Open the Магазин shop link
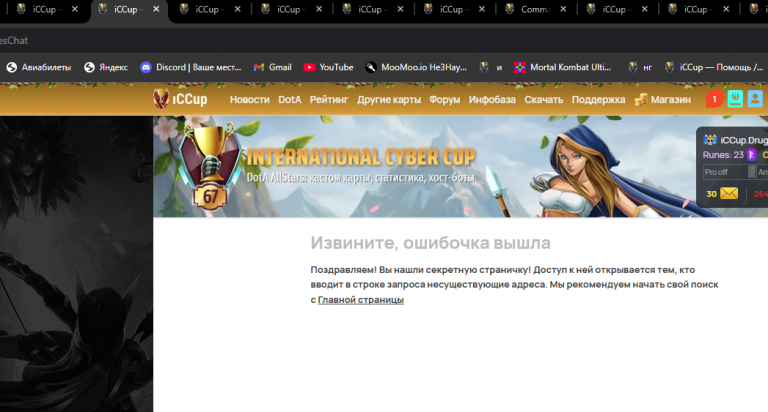 pyautogui.click(x=663, y=99)
